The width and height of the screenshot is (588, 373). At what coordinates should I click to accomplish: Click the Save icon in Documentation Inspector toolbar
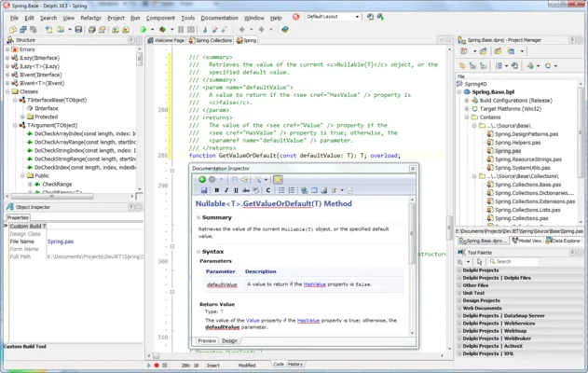pos(204,190)
